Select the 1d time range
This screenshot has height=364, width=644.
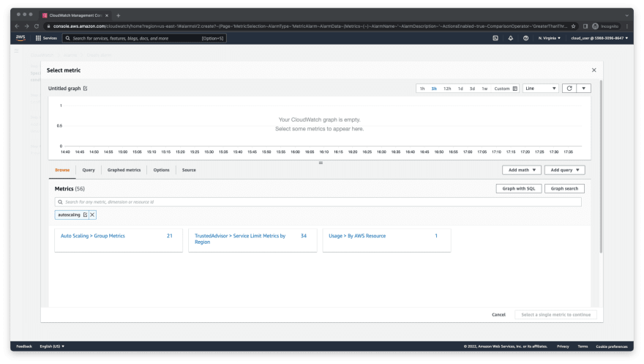point(460,89)
